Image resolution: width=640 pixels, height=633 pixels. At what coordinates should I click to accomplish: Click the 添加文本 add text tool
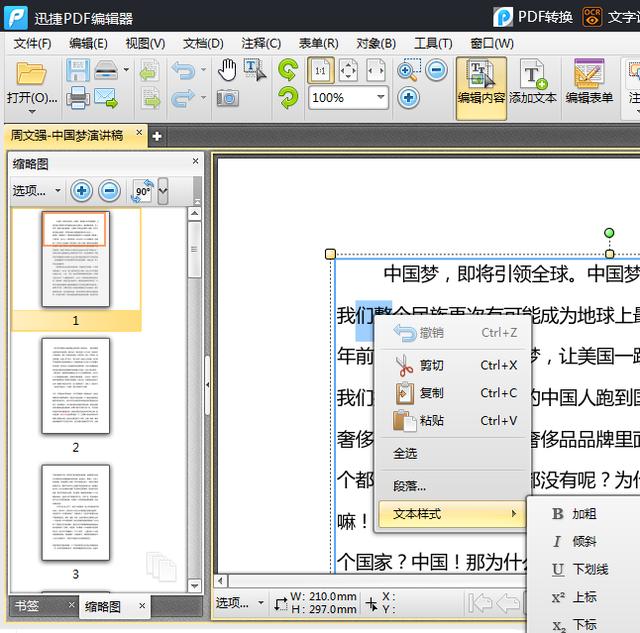pyautogui.click(x=533, y=82)
